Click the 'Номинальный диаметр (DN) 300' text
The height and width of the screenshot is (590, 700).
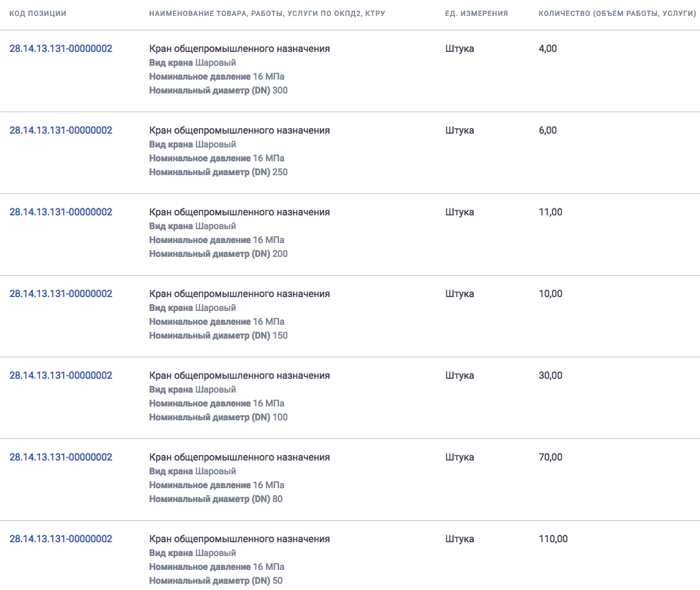(218, 90)
